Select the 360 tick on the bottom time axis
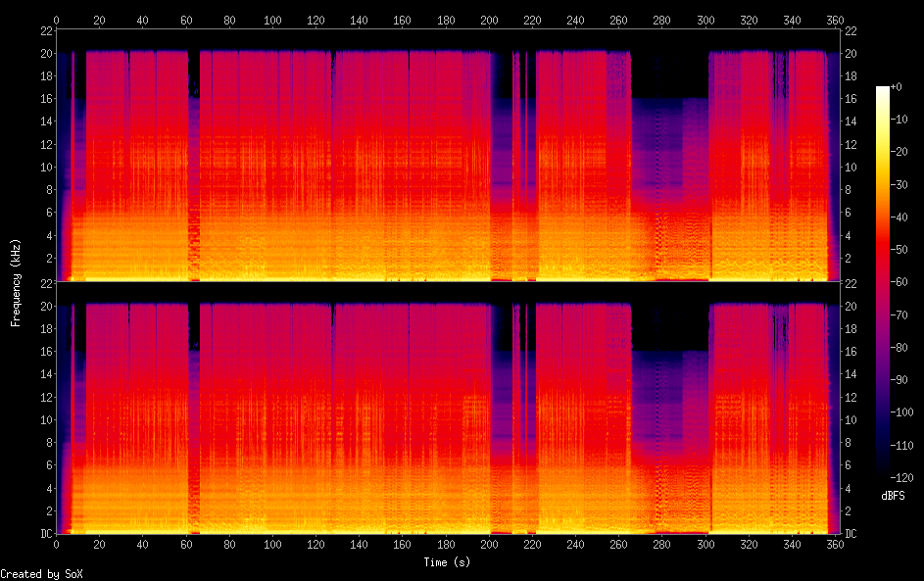 pos(835,546)
